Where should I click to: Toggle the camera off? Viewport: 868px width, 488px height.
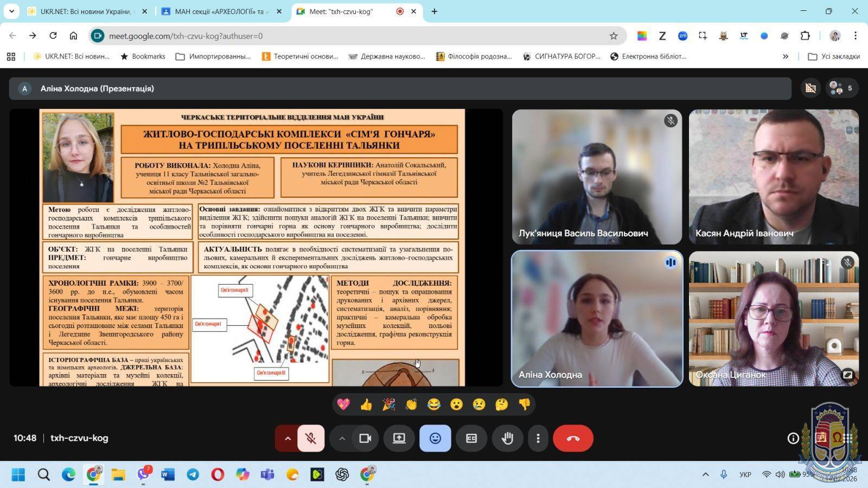click(x=365, y=438)
